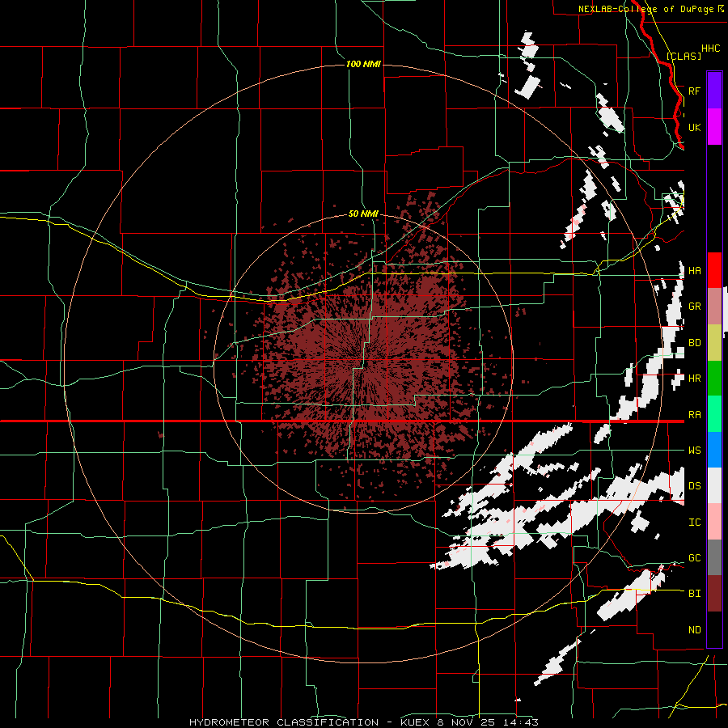Click the GR legend label
The height and width of the screenshot is (728, 728).
pyautogui.click(x=694, y=307)
